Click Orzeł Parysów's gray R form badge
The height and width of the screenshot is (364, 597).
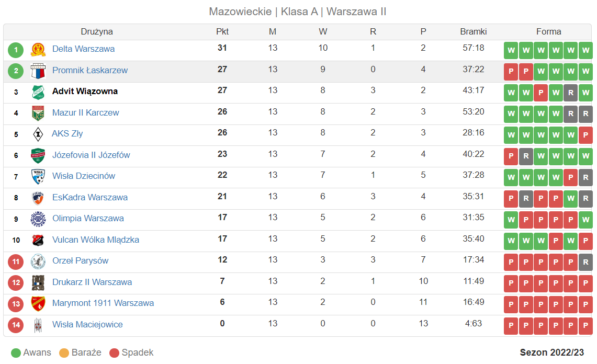585,262
